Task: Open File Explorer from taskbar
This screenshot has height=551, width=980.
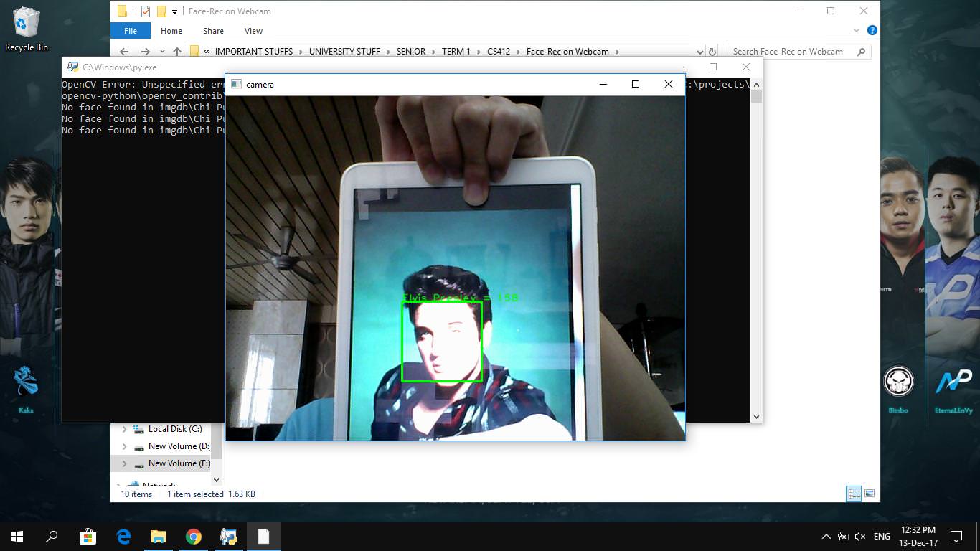Action: click(x=158, y=537)
